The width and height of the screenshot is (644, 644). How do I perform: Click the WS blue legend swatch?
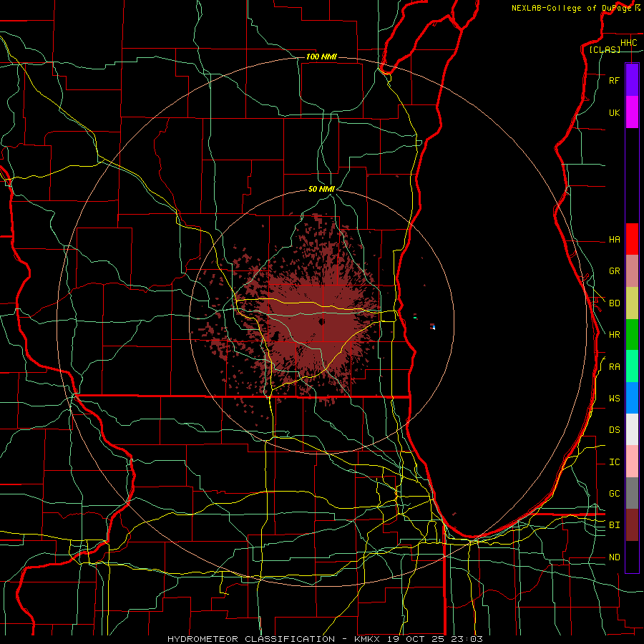click(632, 398)
